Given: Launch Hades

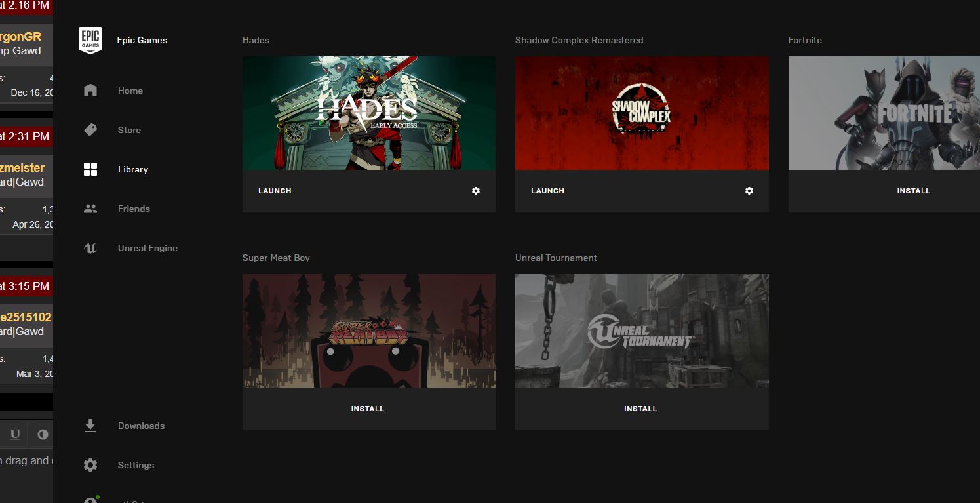Looking at the screenshot, I should pyautogui.click(x=275, y=191).
